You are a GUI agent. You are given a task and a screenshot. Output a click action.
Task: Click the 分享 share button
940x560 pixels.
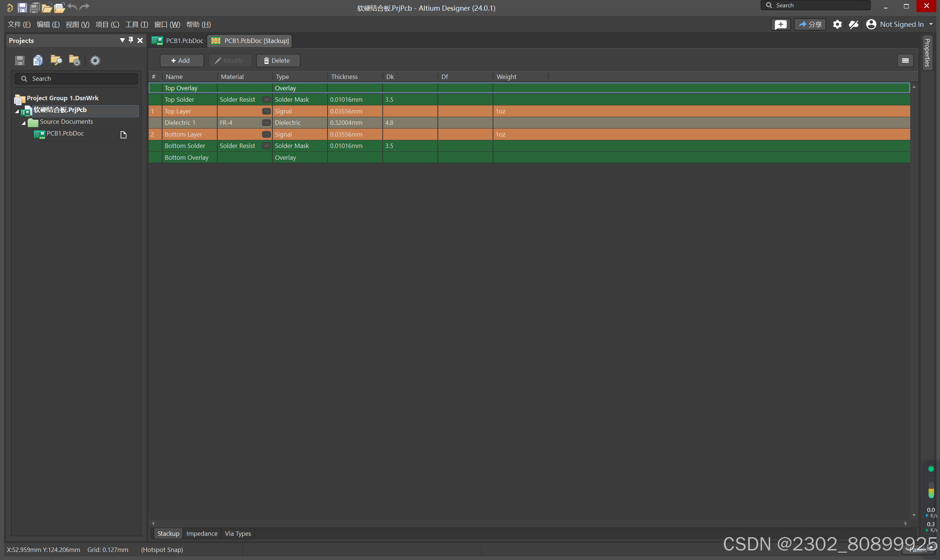(x=809, y=25)
